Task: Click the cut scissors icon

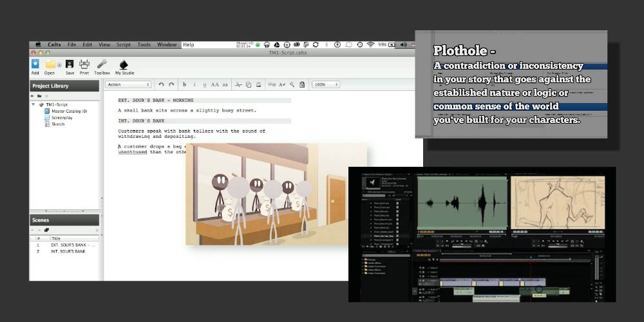Action: point(238,84)
